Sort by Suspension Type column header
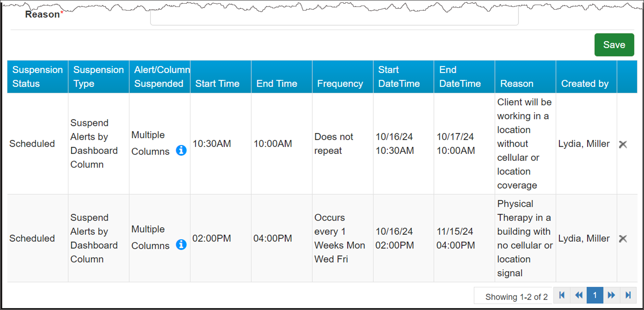Screen dimensions: 644x310 [99, 77]
